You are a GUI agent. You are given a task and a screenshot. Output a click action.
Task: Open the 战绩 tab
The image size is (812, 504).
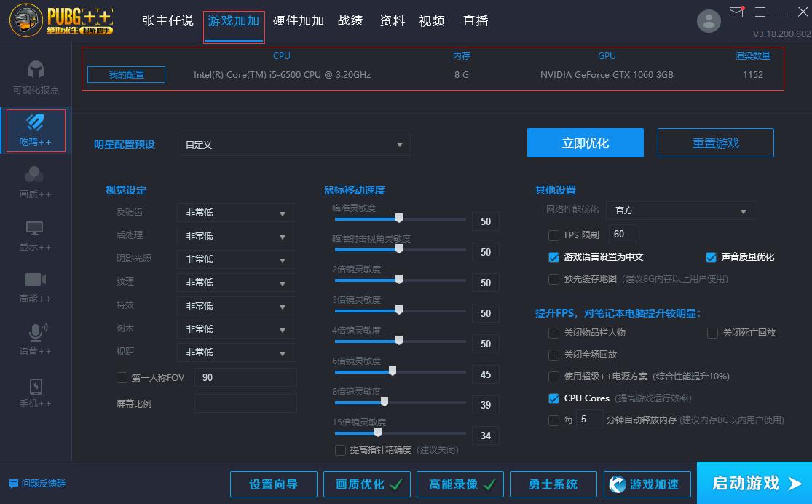(x=350, y=21)
